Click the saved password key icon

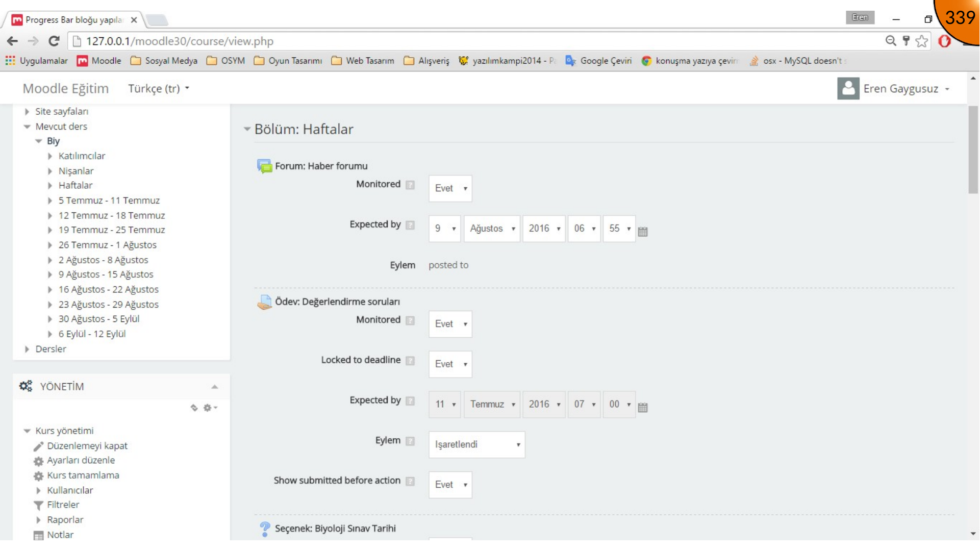click(906, 41)
